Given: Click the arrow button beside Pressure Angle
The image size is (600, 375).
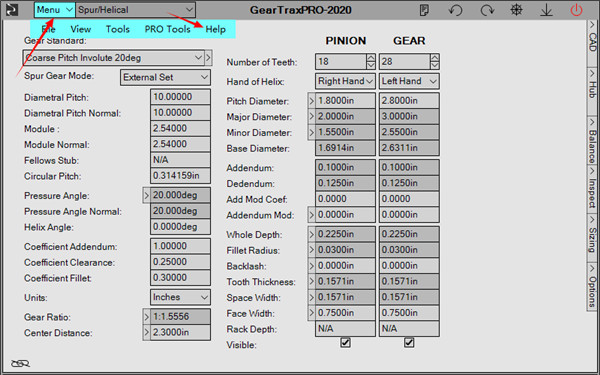Looking at the screenshot, I should coord(146,196).
